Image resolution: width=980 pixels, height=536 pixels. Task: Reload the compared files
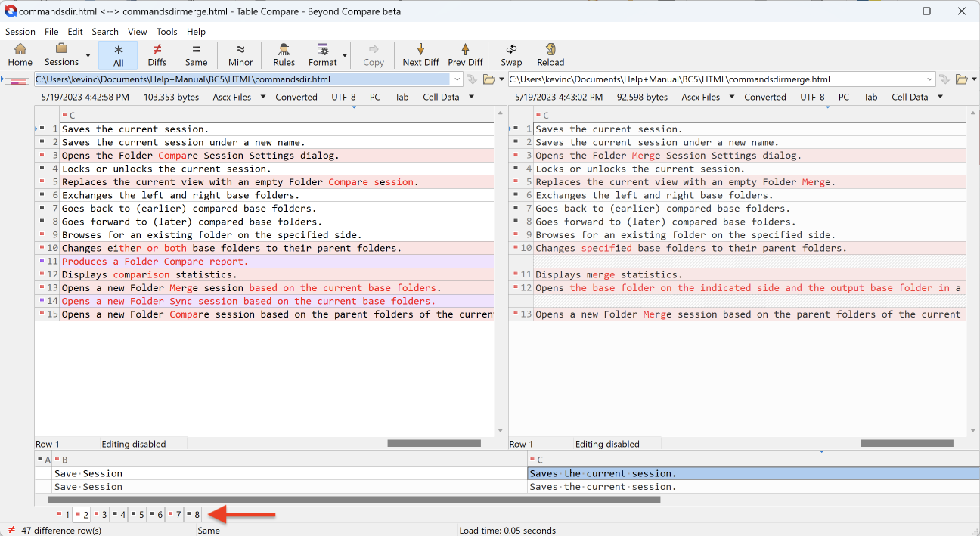550,55
